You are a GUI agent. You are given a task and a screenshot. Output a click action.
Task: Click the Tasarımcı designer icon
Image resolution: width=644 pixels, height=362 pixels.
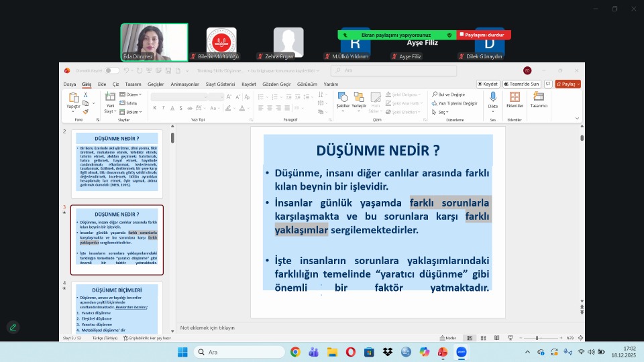coord(539,98)
